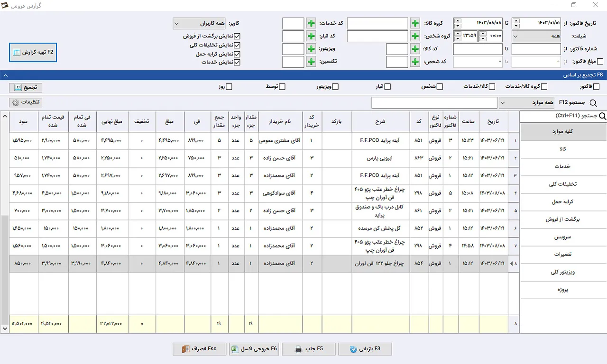The height and width of the screenshot is (364, 607).
Task: Click the green plus beside کد خدمات
Action: tap(311, 23)
